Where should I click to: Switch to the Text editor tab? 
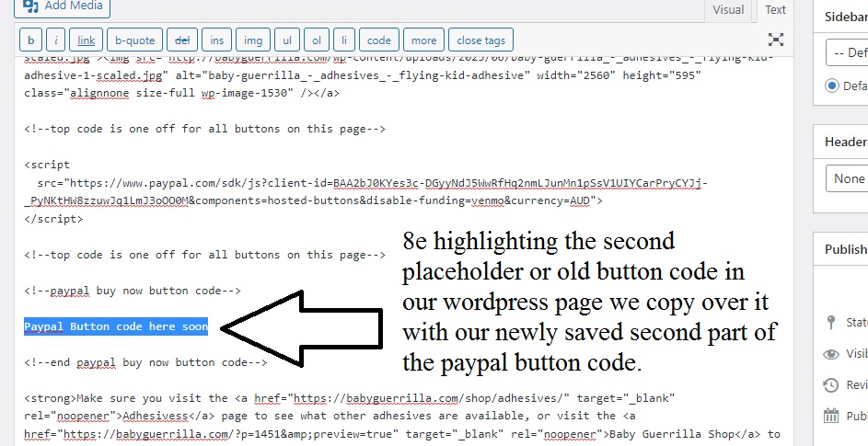pyautogui.click(x=775, y=9)
